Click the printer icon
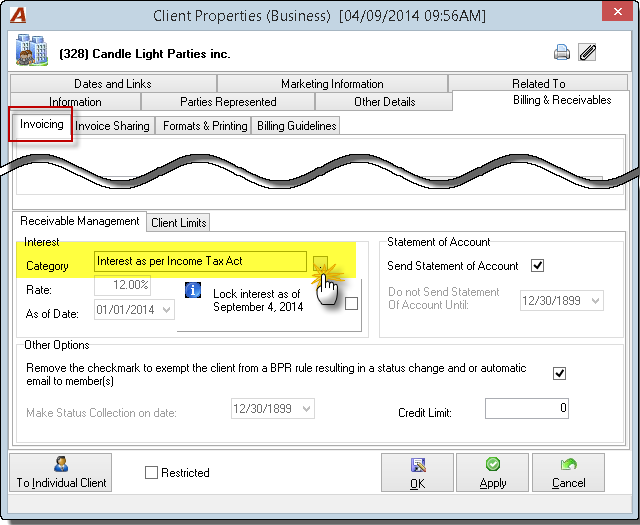 [562, 53]
